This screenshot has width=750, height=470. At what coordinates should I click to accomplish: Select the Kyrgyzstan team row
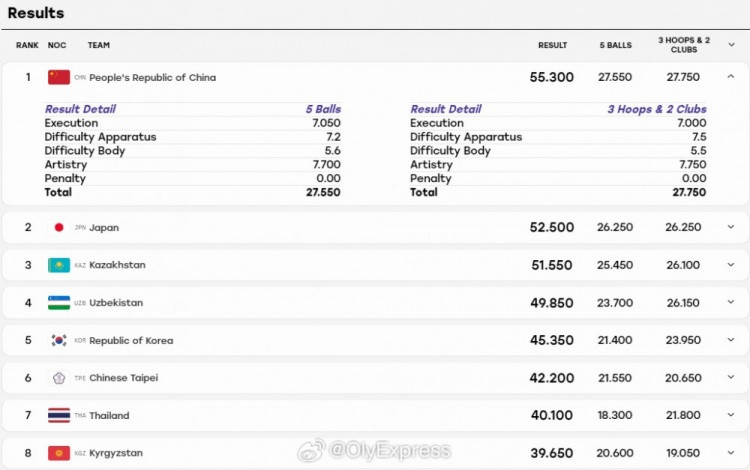375,453
